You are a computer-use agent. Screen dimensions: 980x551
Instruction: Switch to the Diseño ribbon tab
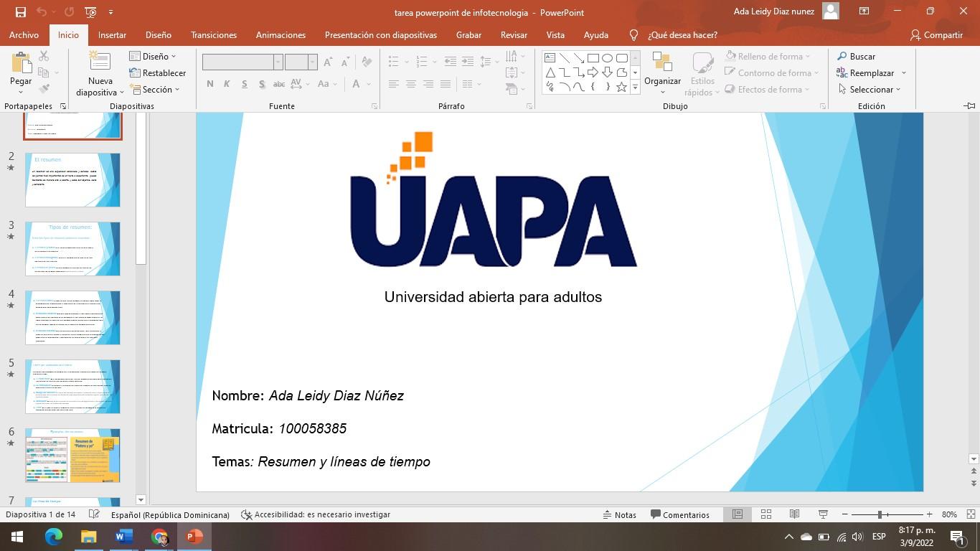tap(159, 34)
